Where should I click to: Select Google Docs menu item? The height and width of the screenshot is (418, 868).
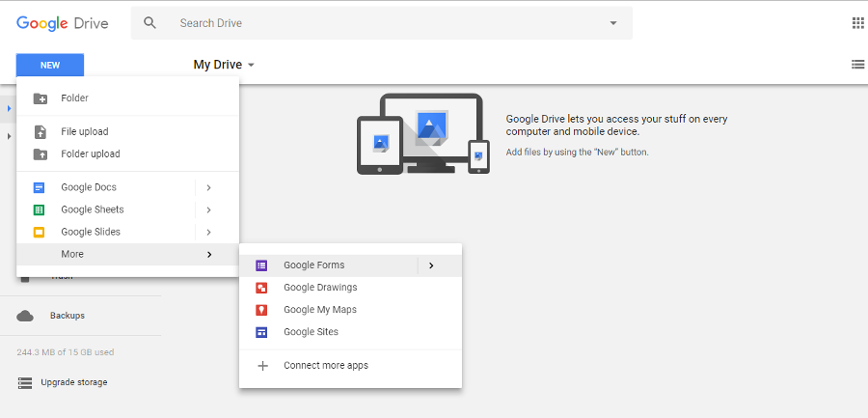128,187
